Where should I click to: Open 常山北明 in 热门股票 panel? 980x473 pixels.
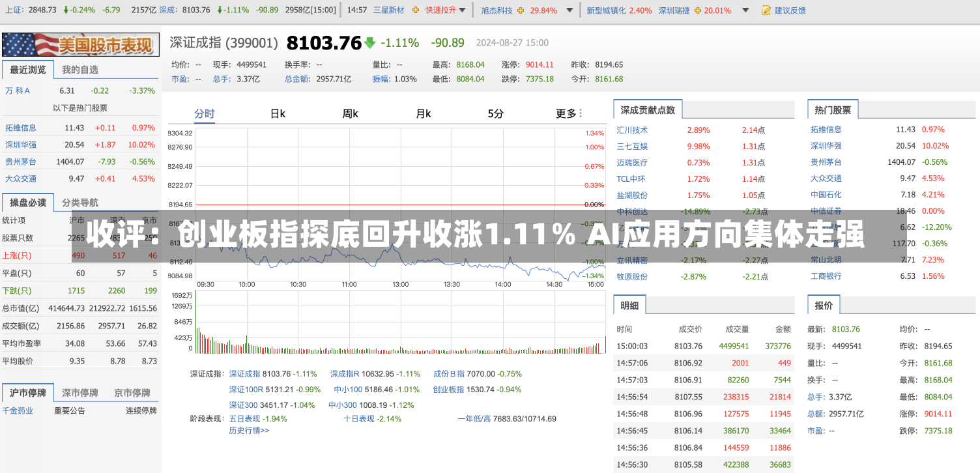coord(826,259)
